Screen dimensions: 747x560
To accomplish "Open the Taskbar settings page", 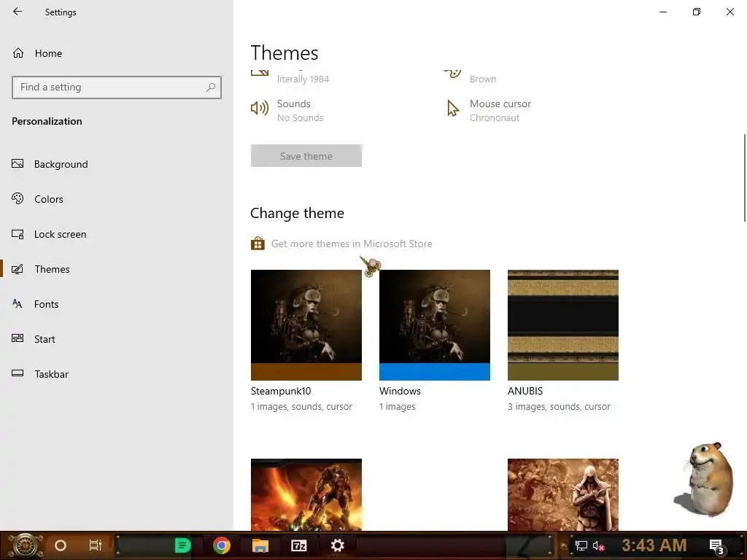I will (52, 374).
